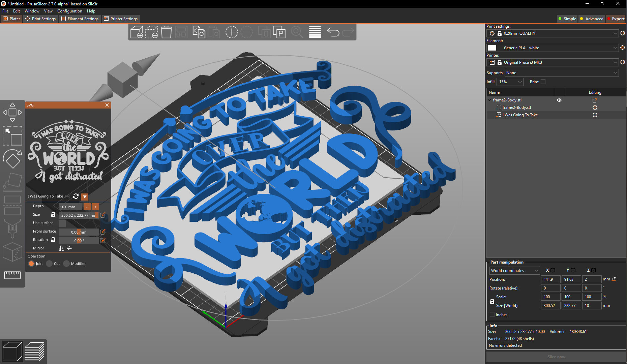Activate the Rotate tool
This screenshot has height=364, width=627.
12,159
